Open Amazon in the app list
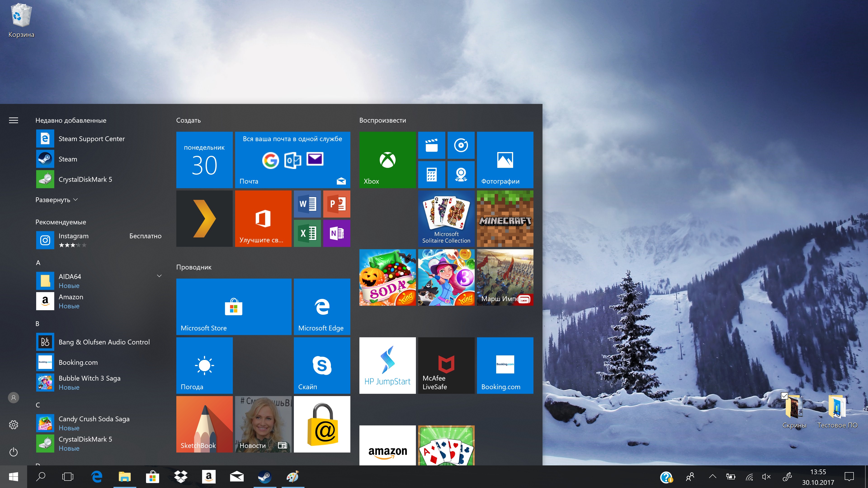The image size is (868, 488). [x=99, y=301]
